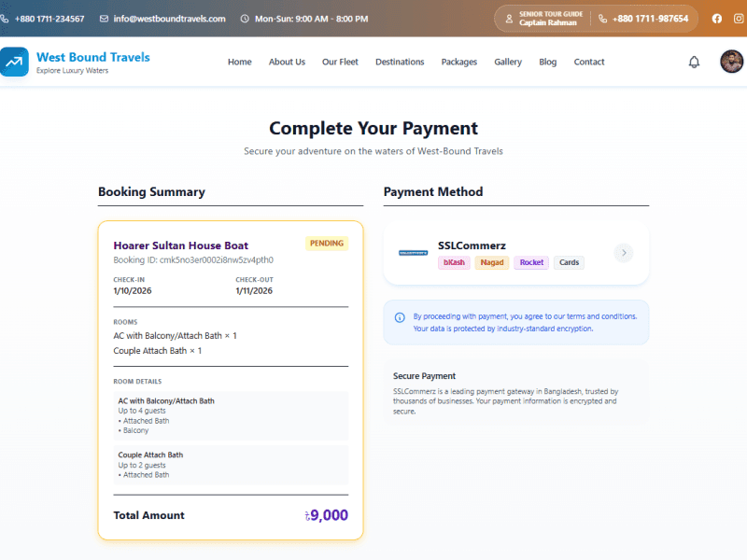
Task: Go to the Home menu item
Action: pyautogui.click(x=240, y=62)
